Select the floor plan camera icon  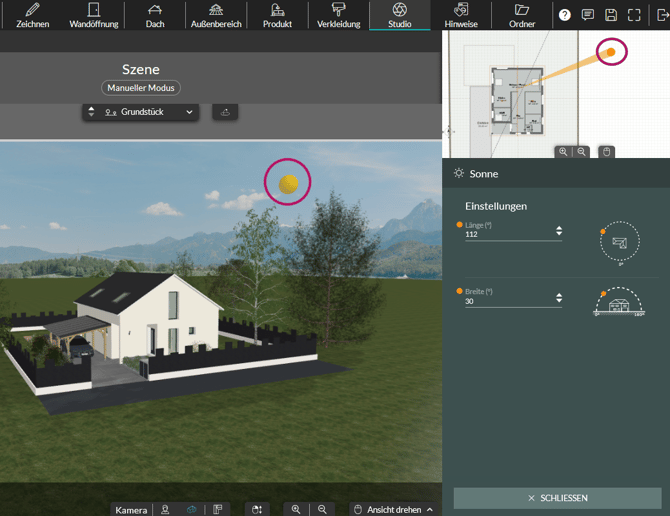(x=217, y=510)
